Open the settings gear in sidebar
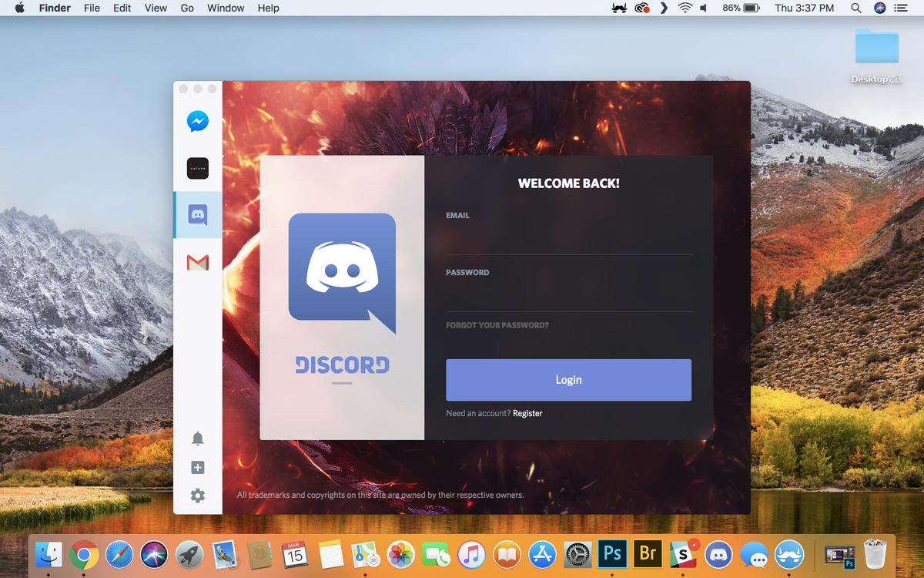 (x=198, y=496)
